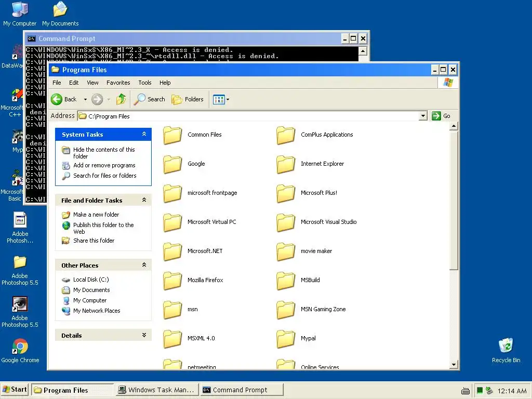
Task: Open the View menu
Action: (92, 83)
